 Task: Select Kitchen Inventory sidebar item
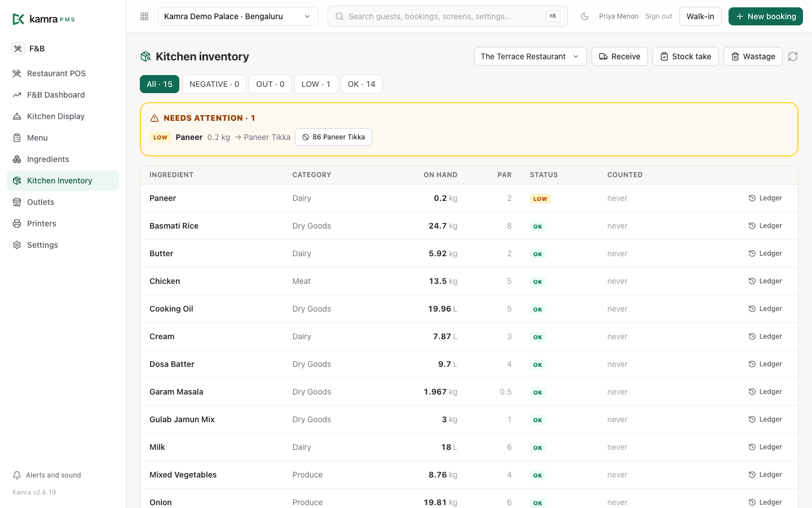(63, 181)
